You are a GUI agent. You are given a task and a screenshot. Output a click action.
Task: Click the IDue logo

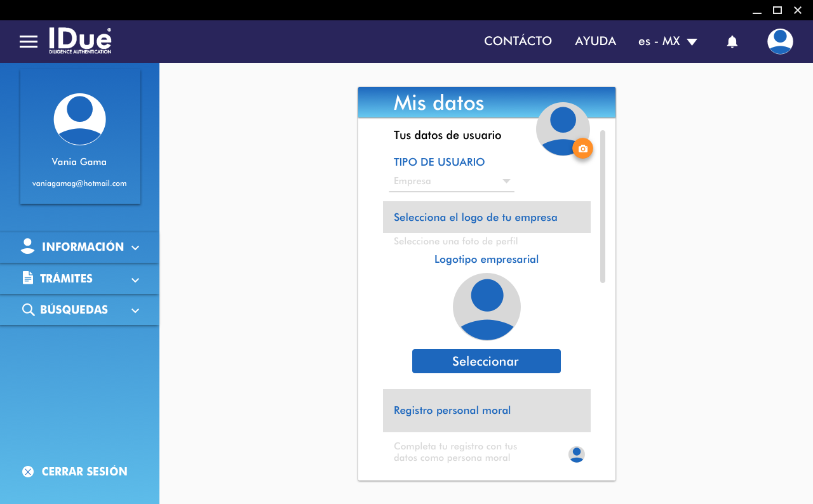pyautogui.click(x=80, y=41)
